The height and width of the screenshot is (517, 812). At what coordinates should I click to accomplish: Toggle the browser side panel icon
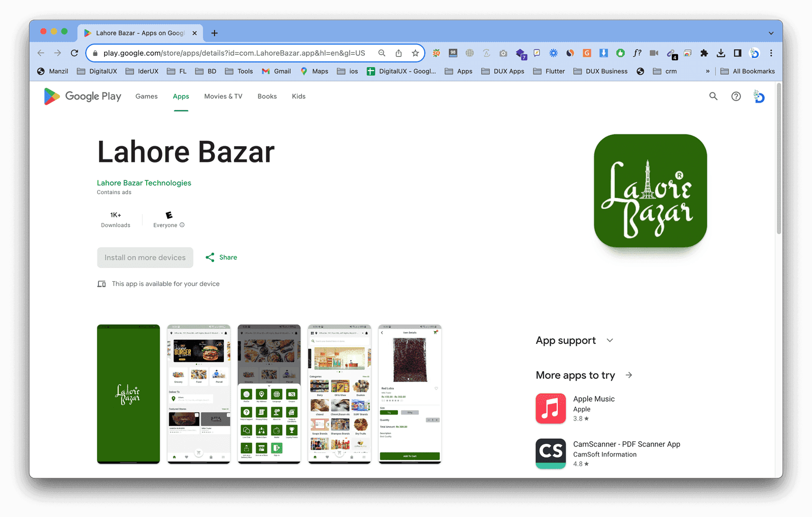click(x=737, y=53)
